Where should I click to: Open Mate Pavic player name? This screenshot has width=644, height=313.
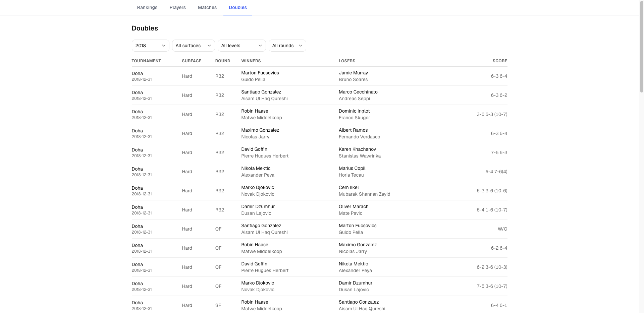pos(351,213)
